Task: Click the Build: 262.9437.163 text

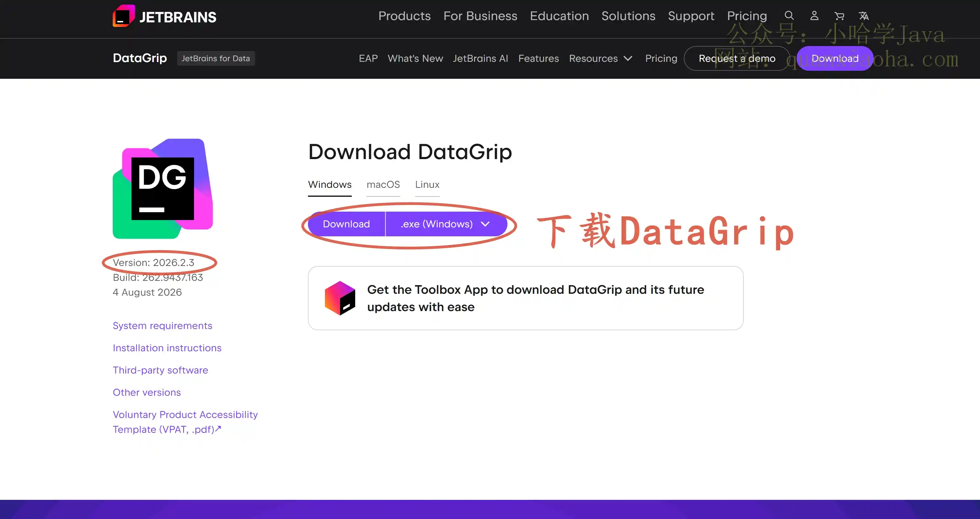Action: (158, 277)
